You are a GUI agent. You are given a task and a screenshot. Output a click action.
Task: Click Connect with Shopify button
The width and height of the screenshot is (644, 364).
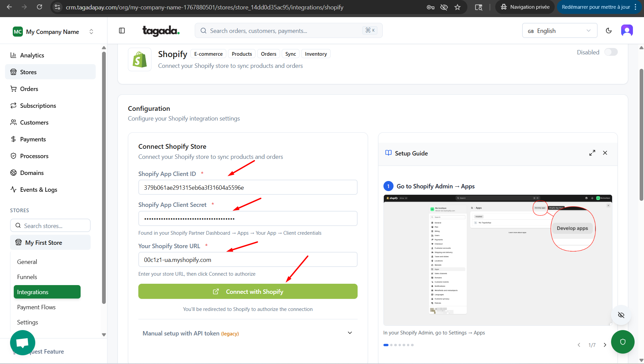click(247, 291)
